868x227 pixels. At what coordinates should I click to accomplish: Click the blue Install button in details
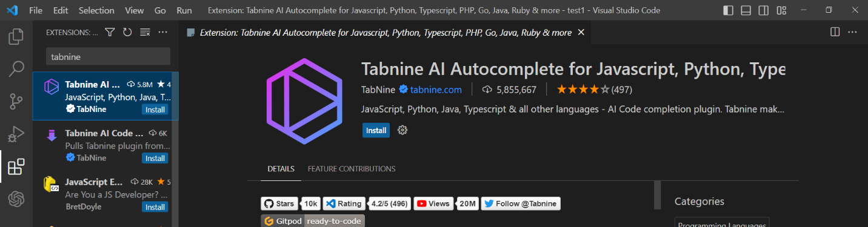[376, 130]
